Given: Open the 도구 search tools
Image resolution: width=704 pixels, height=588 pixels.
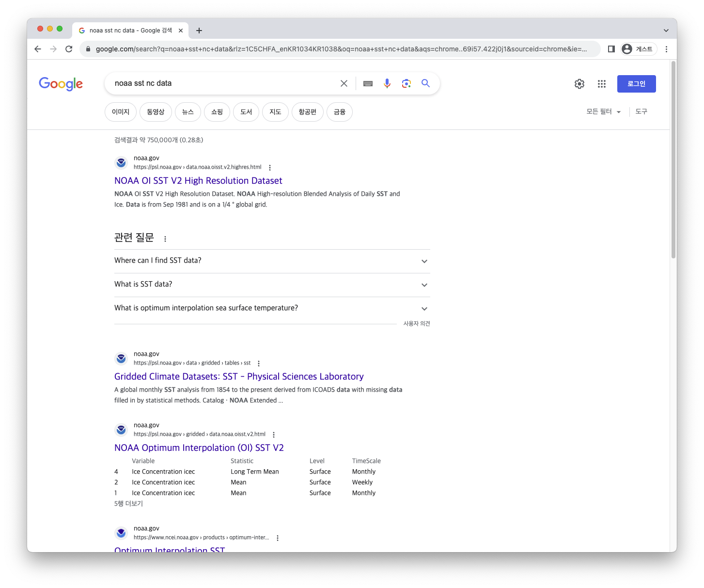Looking at the screenshot, I should pyautogui.click(x=641, y=111).
